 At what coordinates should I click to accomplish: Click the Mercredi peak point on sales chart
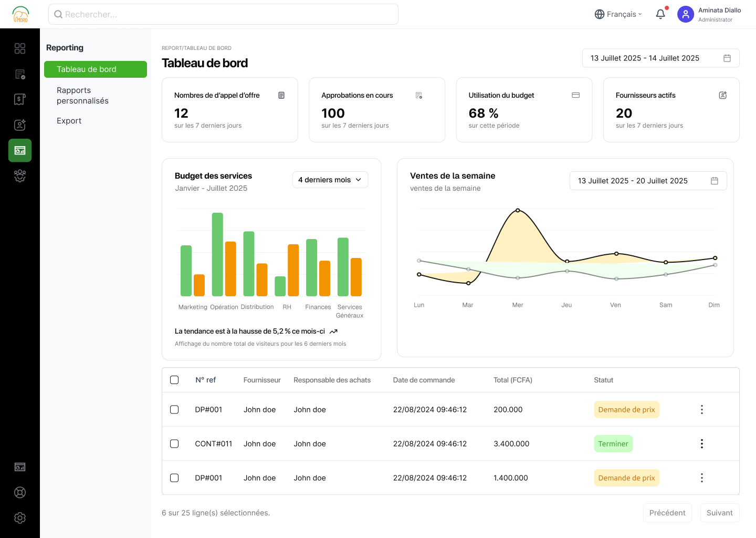coord(518,210)
